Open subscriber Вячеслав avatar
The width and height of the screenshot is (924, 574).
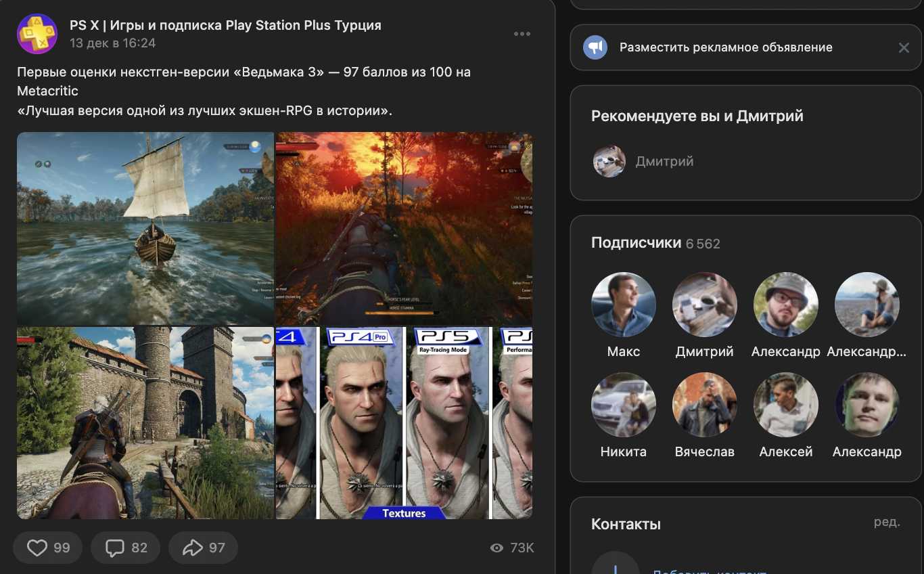tap(705, 405)
